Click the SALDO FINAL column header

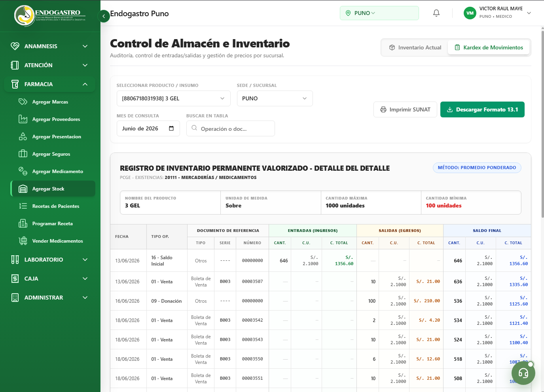tap(487, 230)
